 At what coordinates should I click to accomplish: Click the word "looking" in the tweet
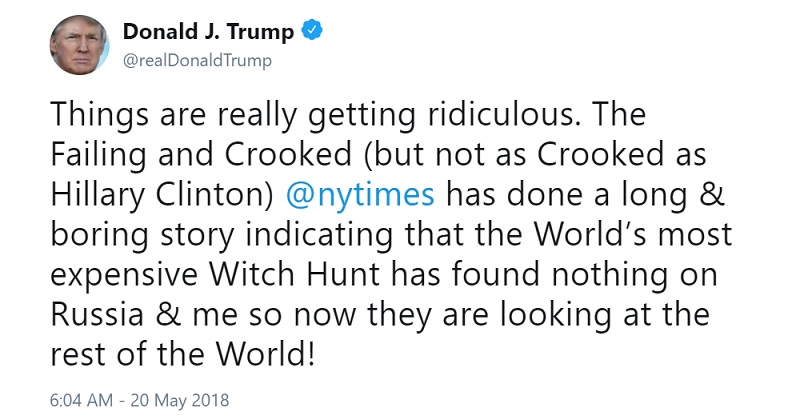[556, 315]
